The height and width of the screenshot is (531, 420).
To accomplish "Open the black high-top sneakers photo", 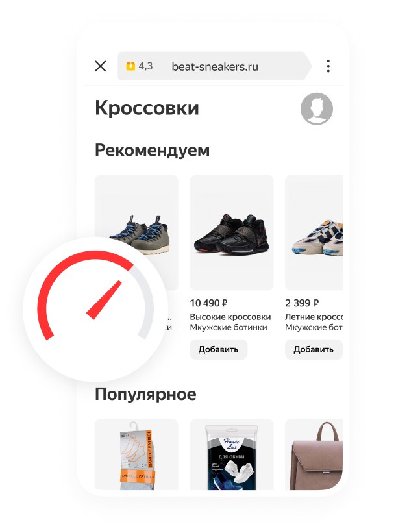I will pos(232,232).
